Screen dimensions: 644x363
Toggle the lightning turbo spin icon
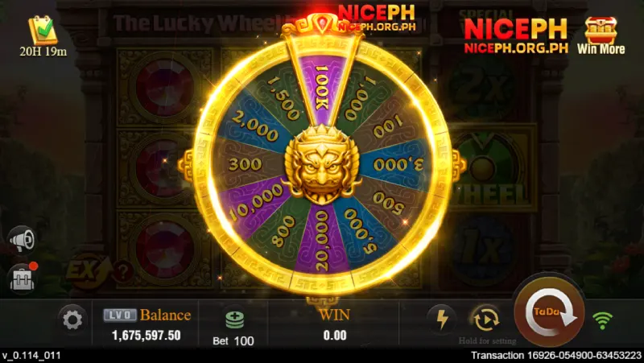click(x=441, y=319)
